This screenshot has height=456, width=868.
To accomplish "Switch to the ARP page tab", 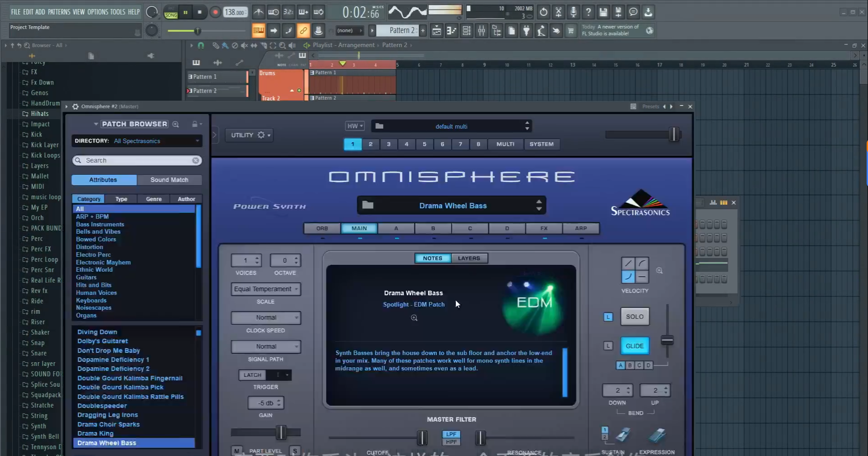I will (x=581, y=228).
